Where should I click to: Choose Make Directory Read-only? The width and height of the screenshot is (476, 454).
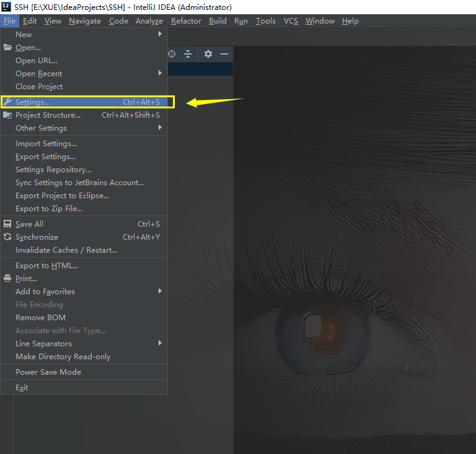pos(84,357)
